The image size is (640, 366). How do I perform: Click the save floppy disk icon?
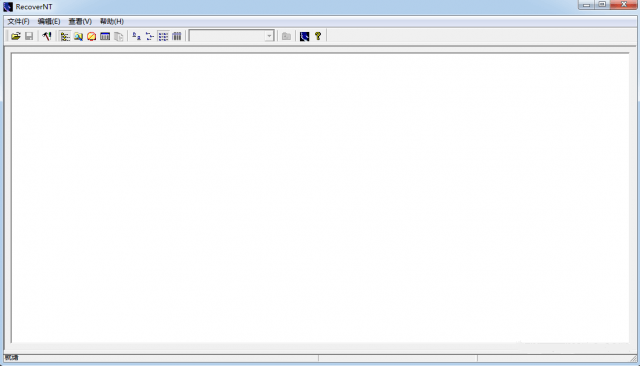tap(29, 36)
